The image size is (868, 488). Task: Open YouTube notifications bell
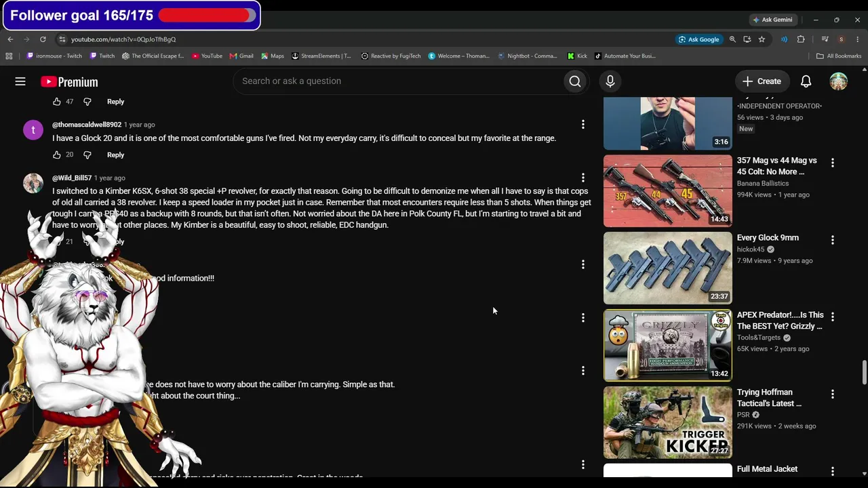pos(806,81)
